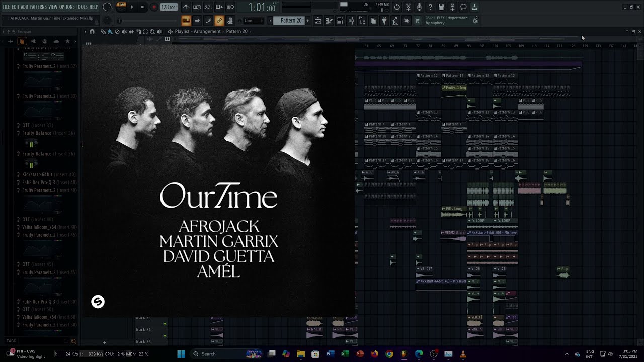Open the EDIT menu

16,7
